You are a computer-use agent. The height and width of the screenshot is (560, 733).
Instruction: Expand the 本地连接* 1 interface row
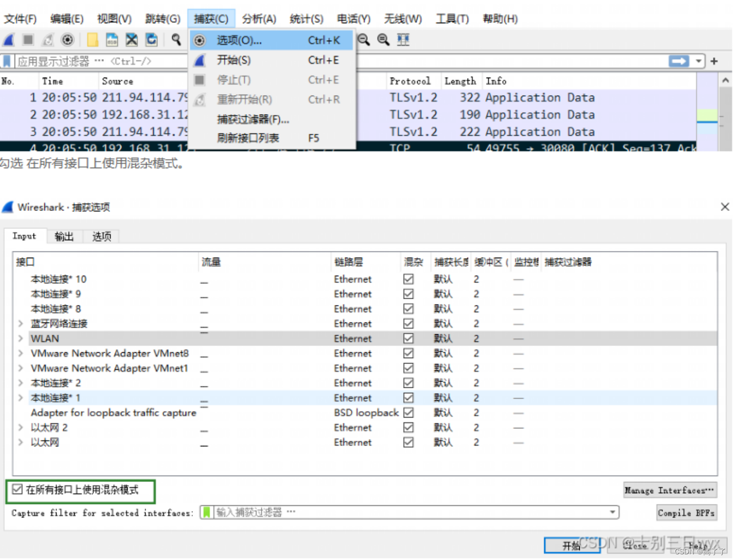(x=21, y=398)
